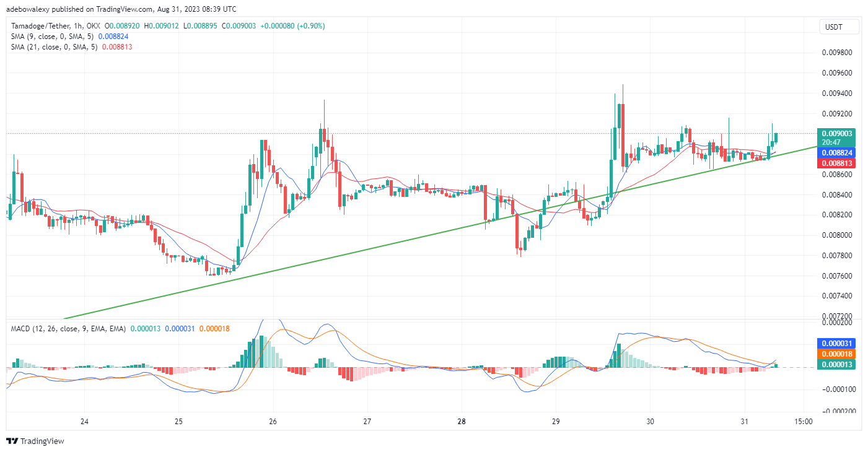The image size is (868, 452).
Task: Click date label 27 on time axis
Action: tap(367, 422)
